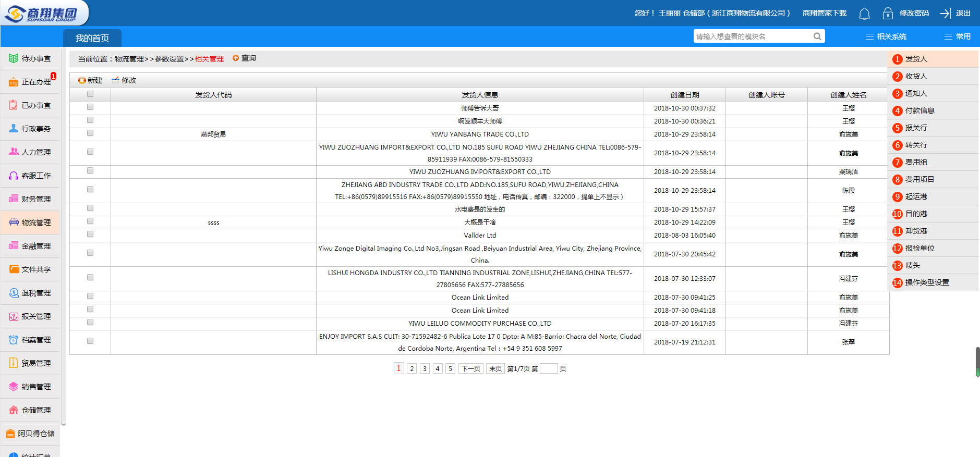Screen dimensions: 980x457
Task: Click the 档案管理 sidebar icon
Action: point(14,340)
